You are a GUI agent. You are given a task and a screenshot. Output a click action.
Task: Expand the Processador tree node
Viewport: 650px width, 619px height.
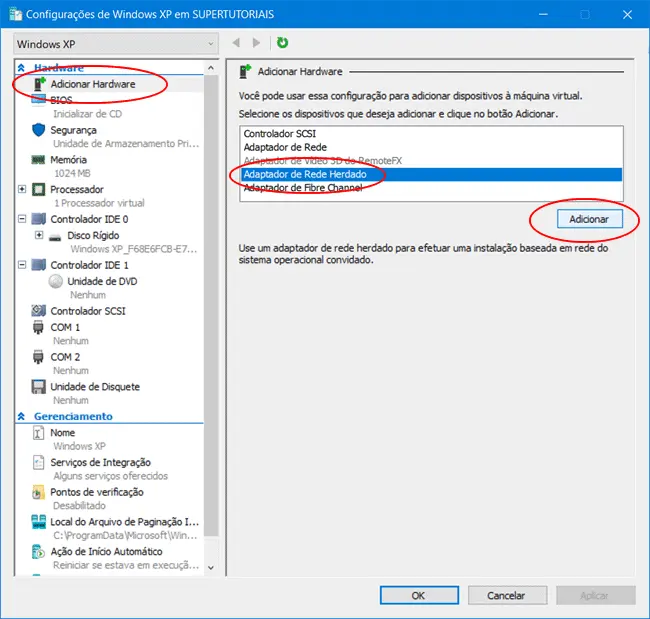tap(22, 189)
